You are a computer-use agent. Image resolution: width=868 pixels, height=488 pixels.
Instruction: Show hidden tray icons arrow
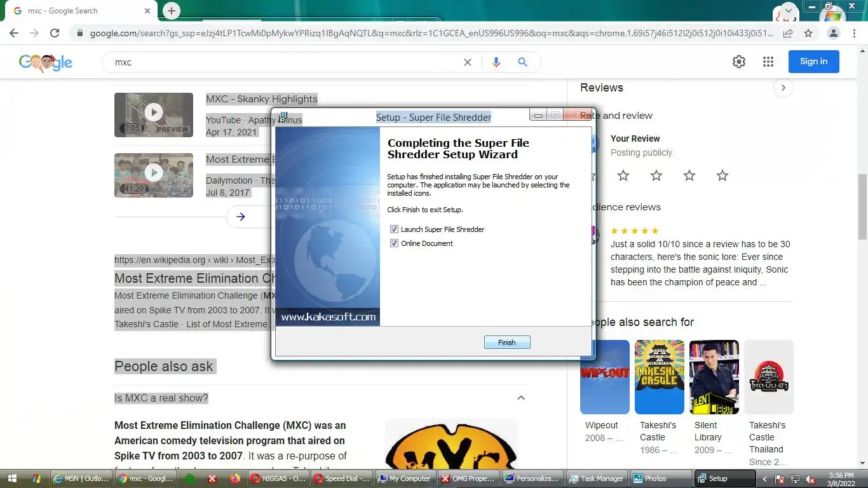pos(764,479)
